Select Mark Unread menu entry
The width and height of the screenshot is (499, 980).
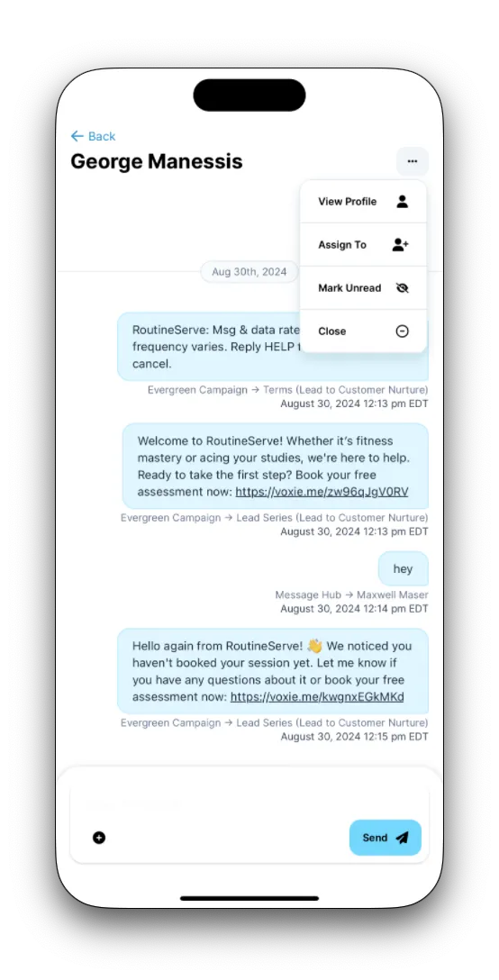[363, 288]
